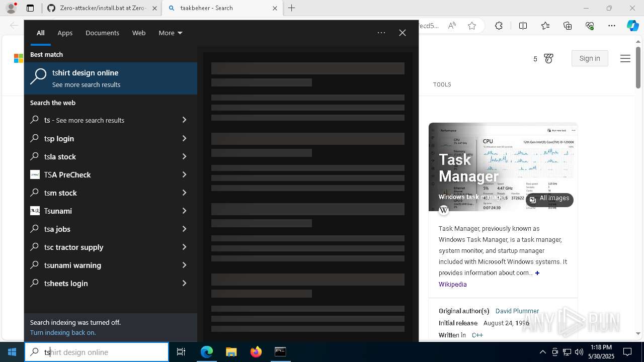Open the David Plummer link
644x362 pixels.
517,311
